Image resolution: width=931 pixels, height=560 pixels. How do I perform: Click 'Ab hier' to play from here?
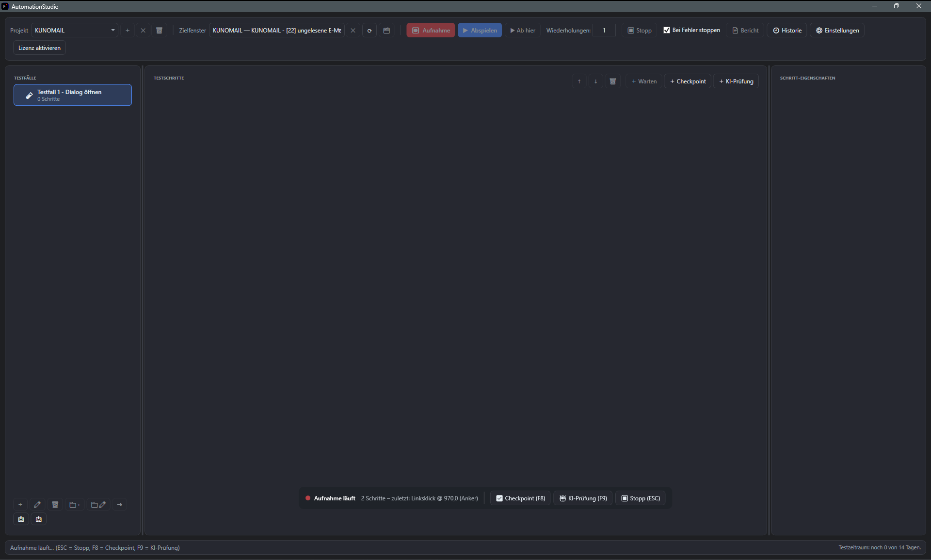pos(523,31)
